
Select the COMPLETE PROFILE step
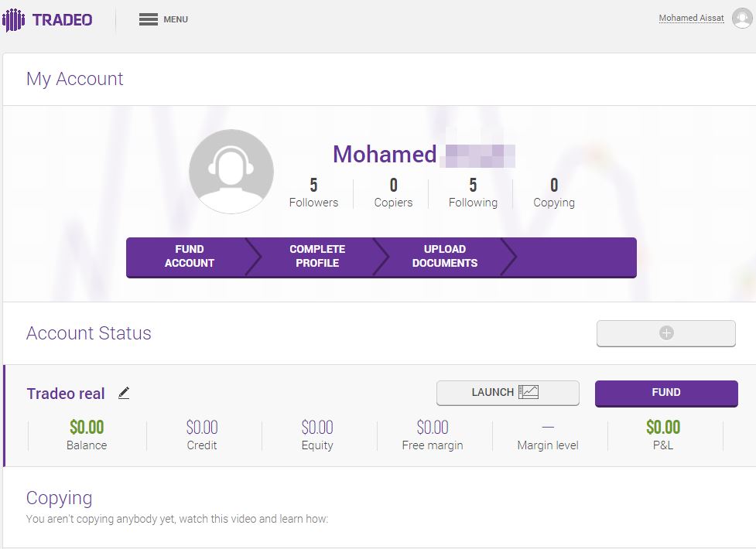[317, 257]
